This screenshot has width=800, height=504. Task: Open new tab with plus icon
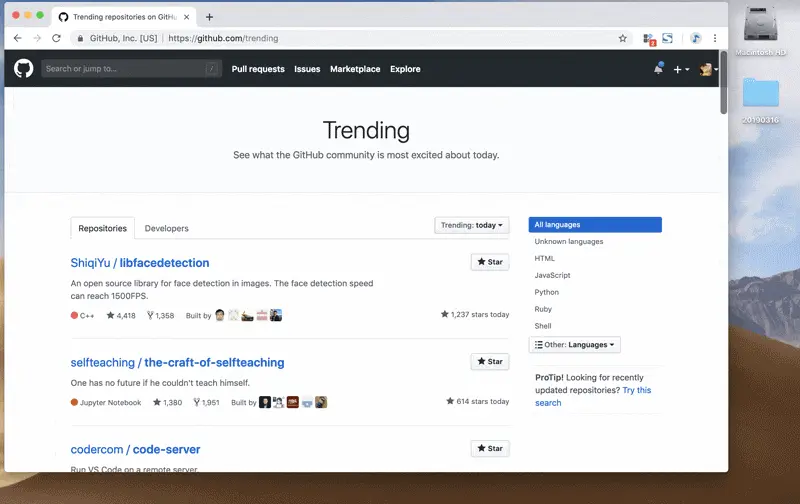[x=209, y=17]
